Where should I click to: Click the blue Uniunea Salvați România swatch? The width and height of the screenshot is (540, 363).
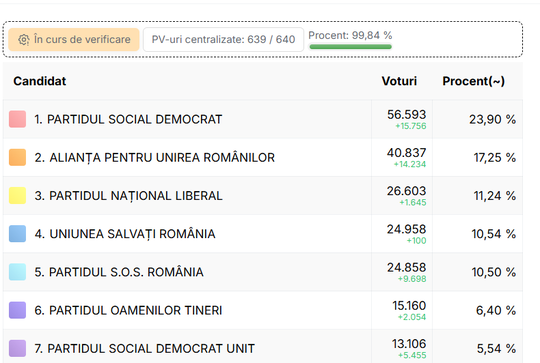17,234
